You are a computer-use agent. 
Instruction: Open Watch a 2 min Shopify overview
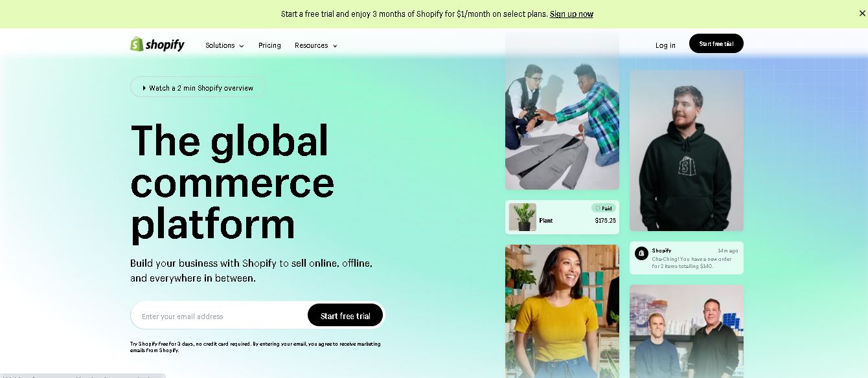pos(198,87)
